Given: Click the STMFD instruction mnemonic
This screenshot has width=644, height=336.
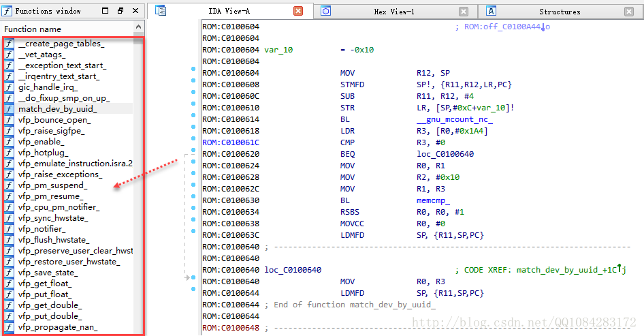Looking at the screenshot, I should pyautogui.click(x=353, y=85).
